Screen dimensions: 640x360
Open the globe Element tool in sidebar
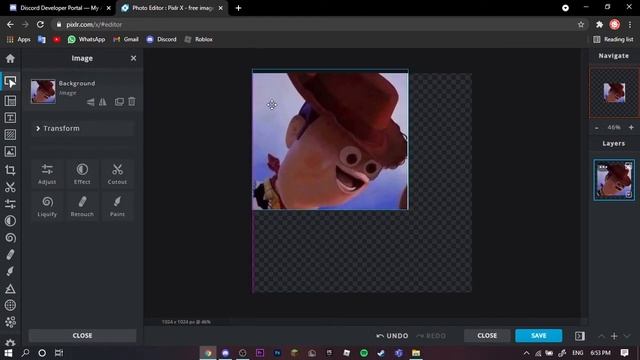[10, 305]
